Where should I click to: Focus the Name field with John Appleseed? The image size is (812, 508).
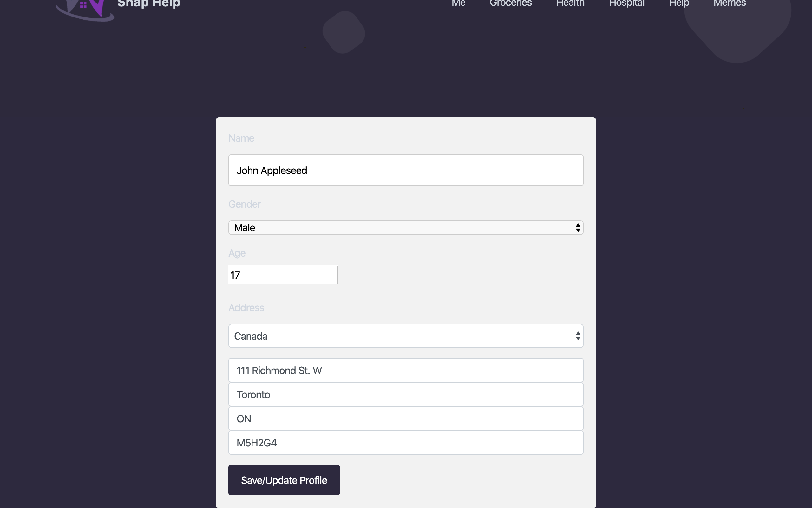pos(406,170)
